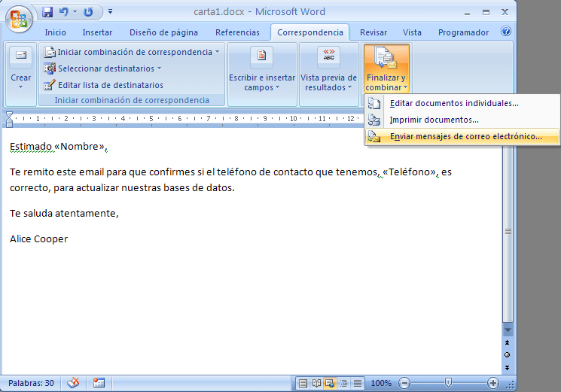Viewport: 561px width, 392px height.
Task: Switch to the Insertar tab
Action: 97,32
